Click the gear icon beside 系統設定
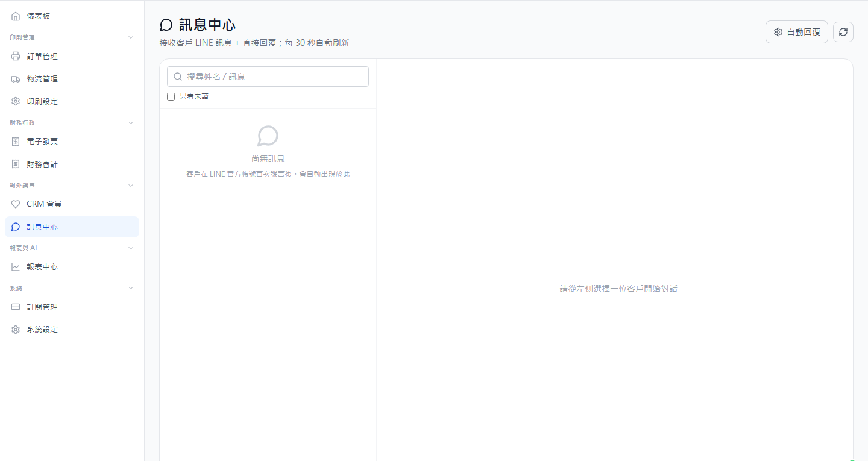Viewport: 868px width, 461px height. pos(16,330)
